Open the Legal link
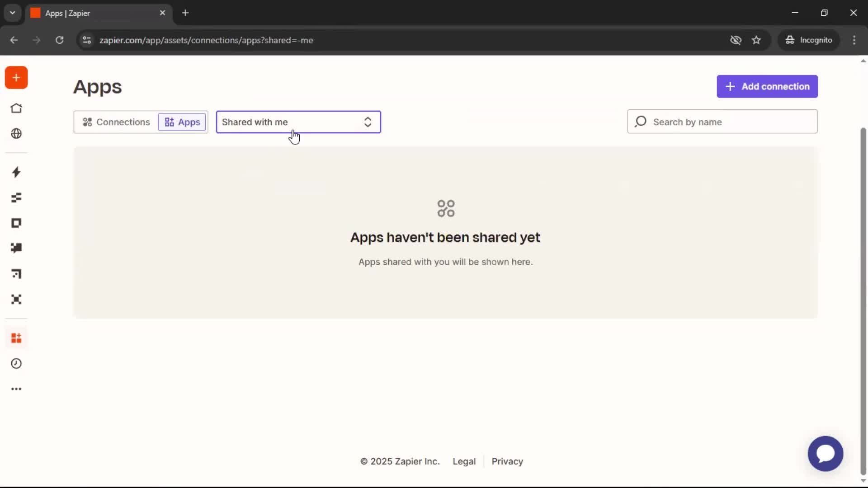The width and height of the screenshot is (868, 488). 464,461
